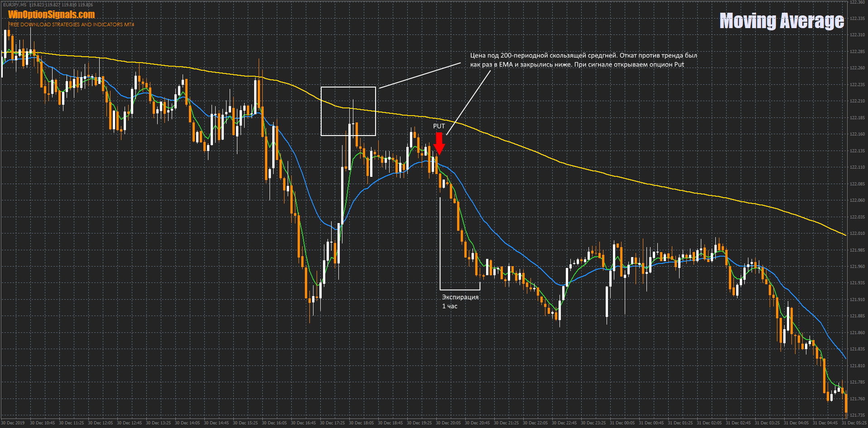
Task: Select the Moving Average title text
Action: tap(781, 21)
